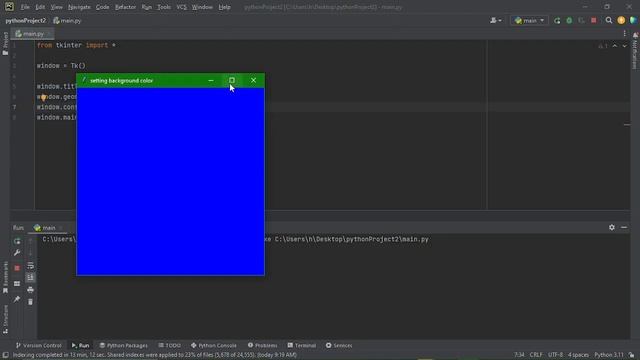The image size is (640, 360).
Task: Click the CRLF line separator widget
Action: click(536, 355)
